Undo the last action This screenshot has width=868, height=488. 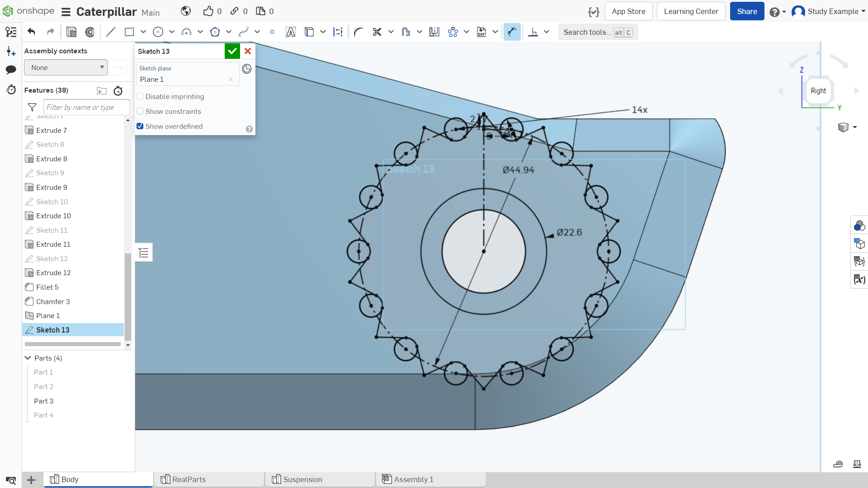click(31, 32)
